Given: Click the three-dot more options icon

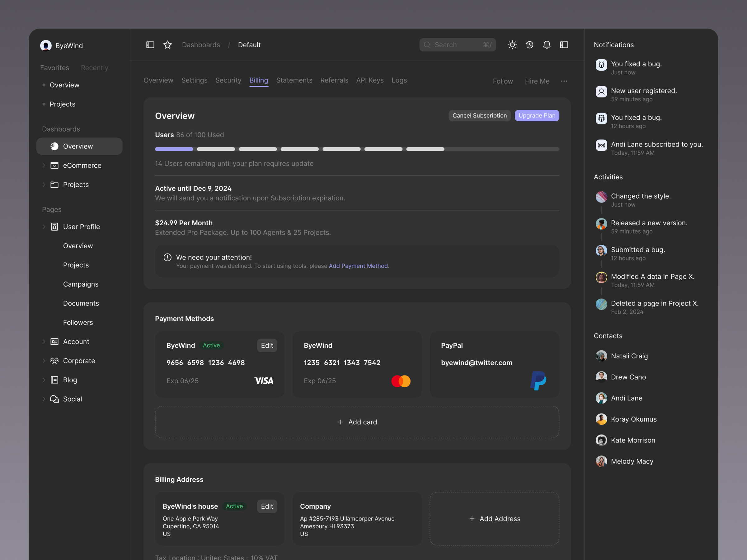Looking at the screenshot, I should (564, 81).
